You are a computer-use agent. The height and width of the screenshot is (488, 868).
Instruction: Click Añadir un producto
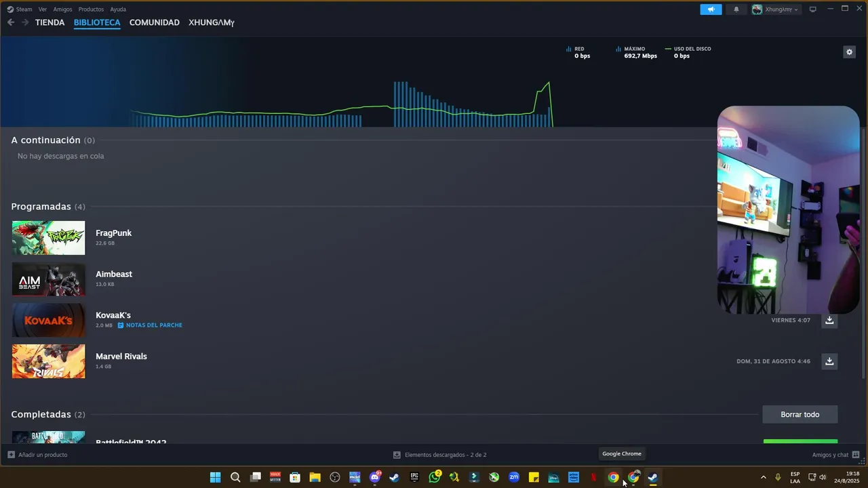(x=37, y=455)
